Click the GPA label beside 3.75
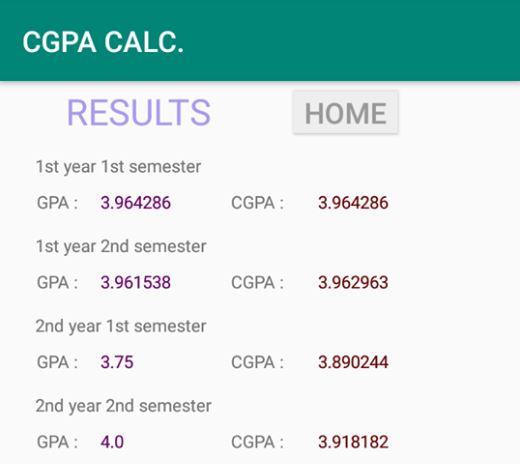The image size is (520, 464). [x=57, y=362]
